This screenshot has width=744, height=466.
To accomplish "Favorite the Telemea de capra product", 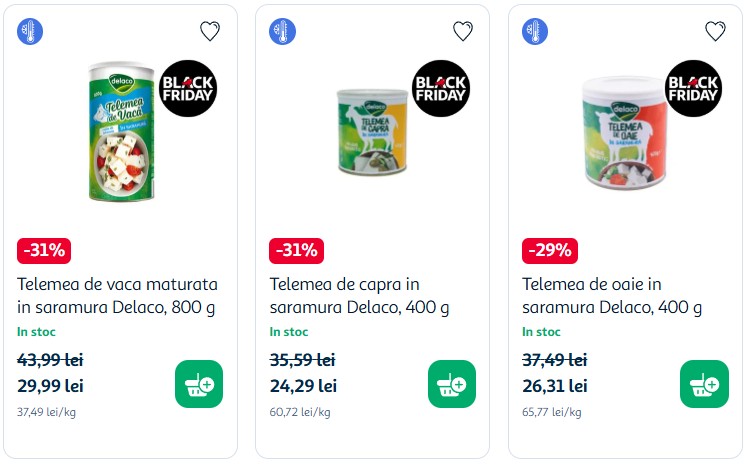I will 463,31.
